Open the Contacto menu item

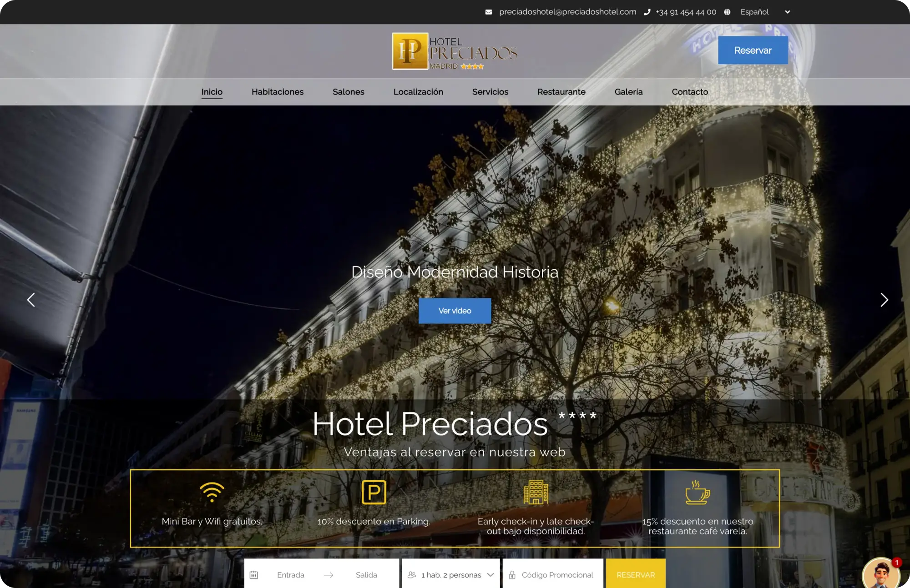[x=690, y=92]
